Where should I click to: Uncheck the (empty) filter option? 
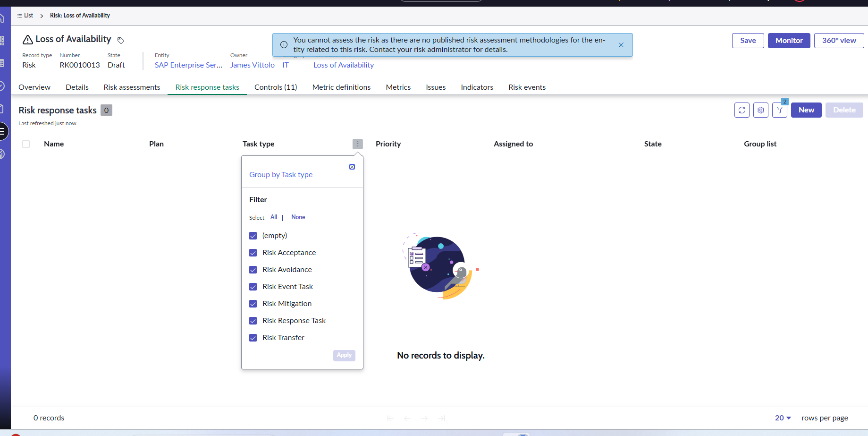click(x=253, y=236)
